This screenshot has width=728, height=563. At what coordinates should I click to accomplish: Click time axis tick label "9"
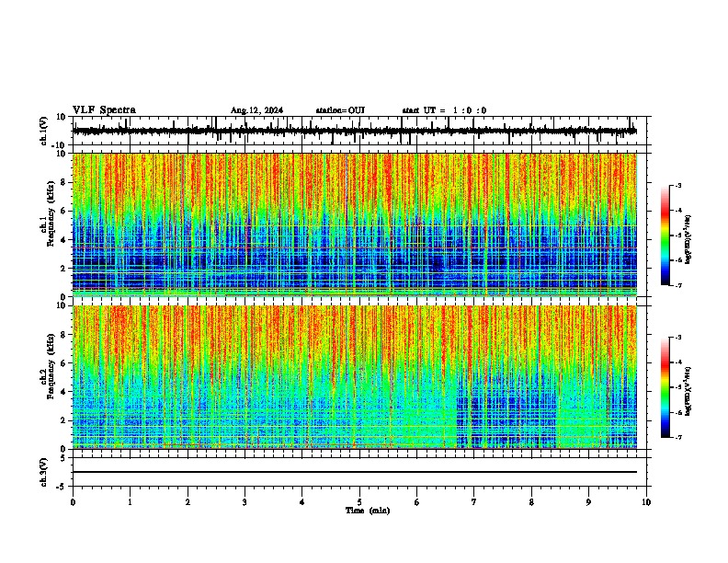click(x=588, y=502)
